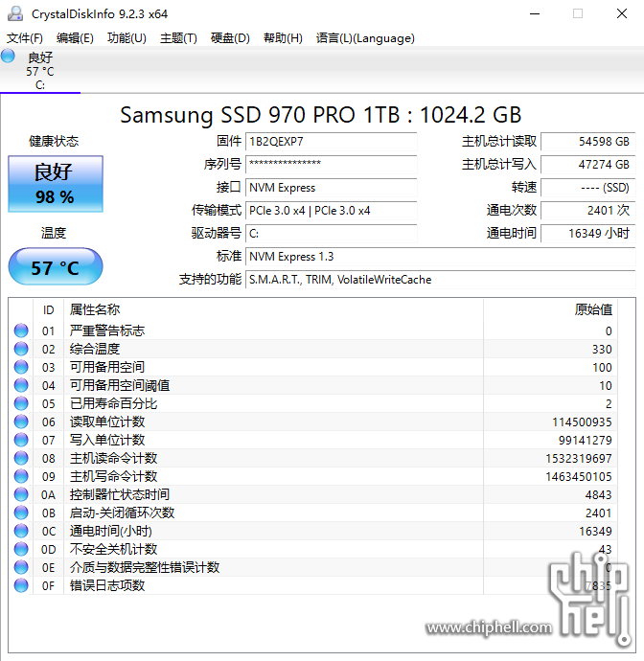This screenshot has height=661, width=644.
Task: Select the 综合温度 attribute row
Action: click(313, 349)
